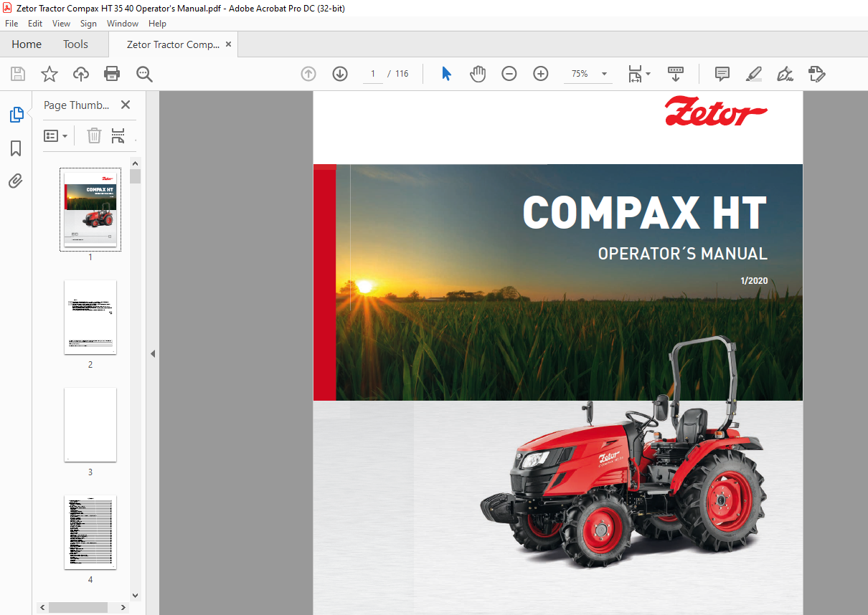Go to previous page arrow
Viewport: 868px width, 615px height.
(x=308, y=74)
